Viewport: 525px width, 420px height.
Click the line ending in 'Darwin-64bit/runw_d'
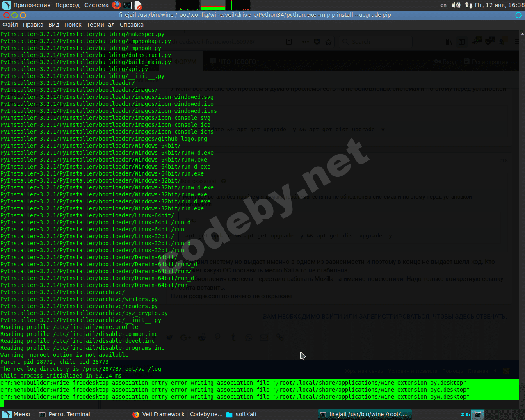coord(99,265)
